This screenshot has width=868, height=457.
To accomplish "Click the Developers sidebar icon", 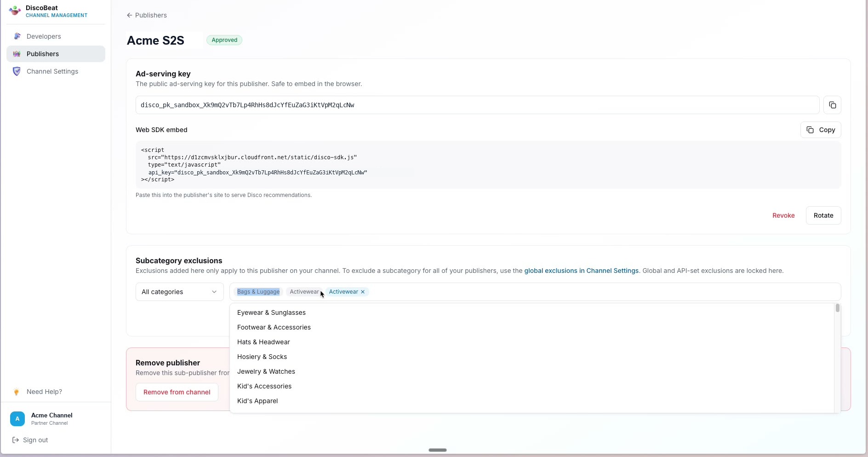I will [17, 36].
